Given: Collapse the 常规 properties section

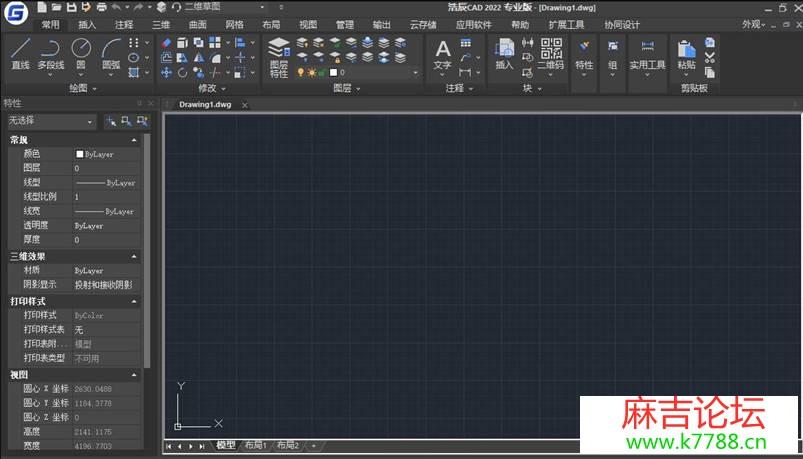Looking at the screenshot, I should (x=134, y=140).
